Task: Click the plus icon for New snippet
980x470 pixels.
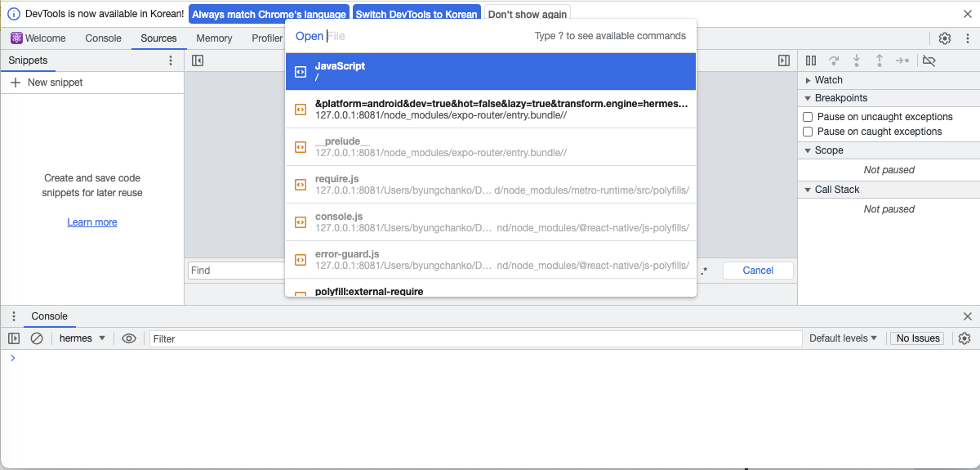Action: point(16,83)
